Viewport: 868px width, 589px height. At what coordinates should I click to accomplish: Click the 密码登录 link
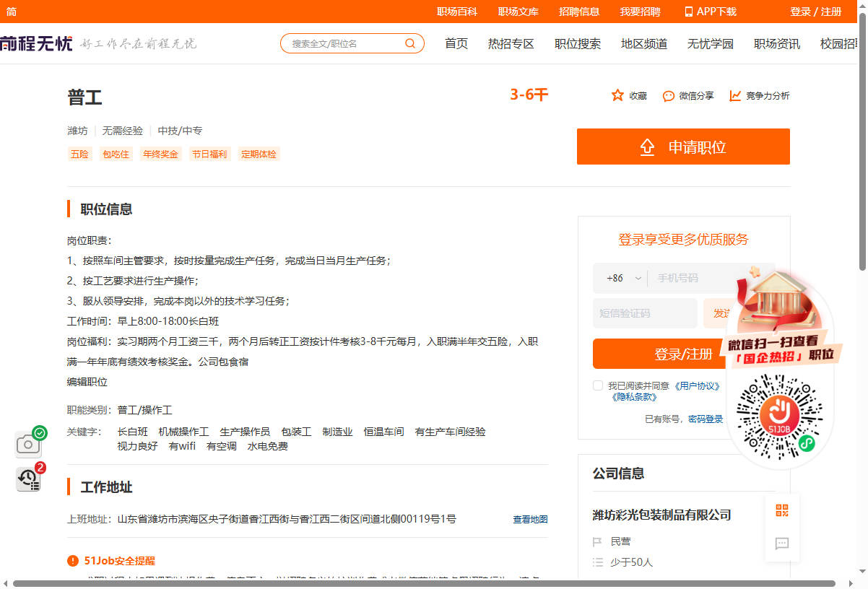705,419
